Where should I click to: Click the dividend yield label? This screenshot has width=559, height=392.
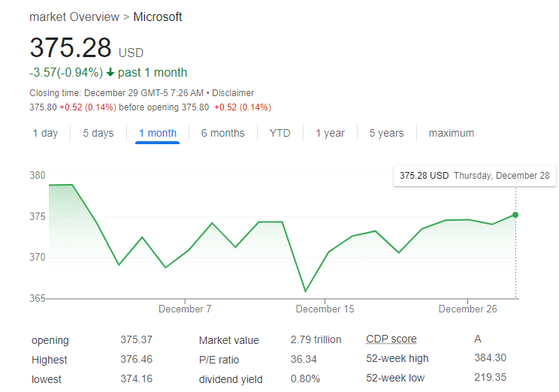pyautogui.click(x=231, y=379)
